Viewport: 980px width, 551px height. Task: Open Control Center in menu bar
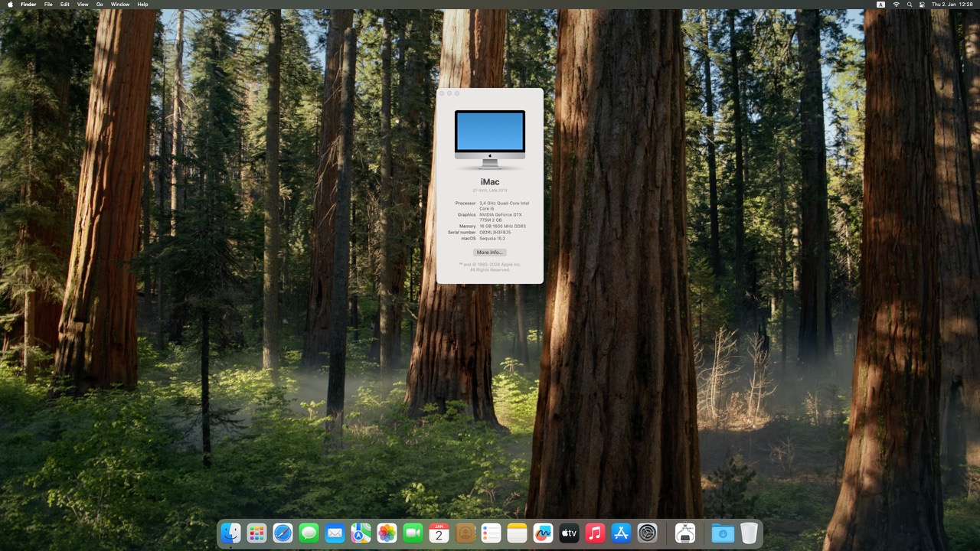click(x=922, y=5)
